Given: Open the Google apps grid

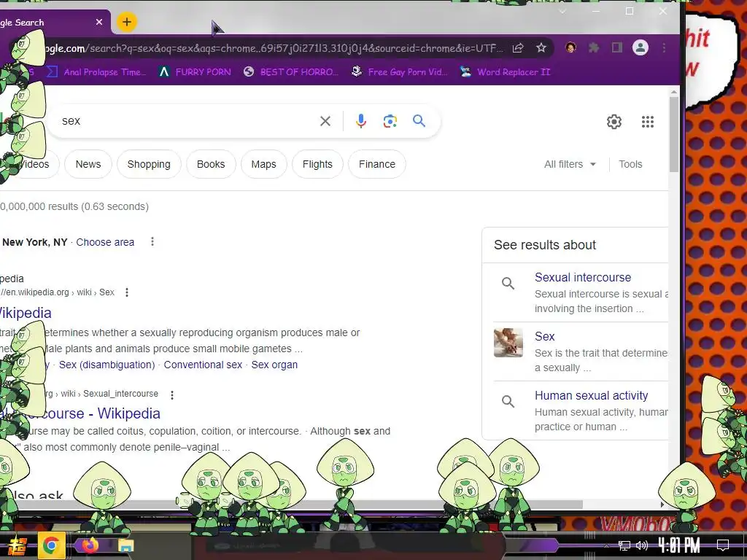Looking at the screenshot, I should (x=648, y=122).
